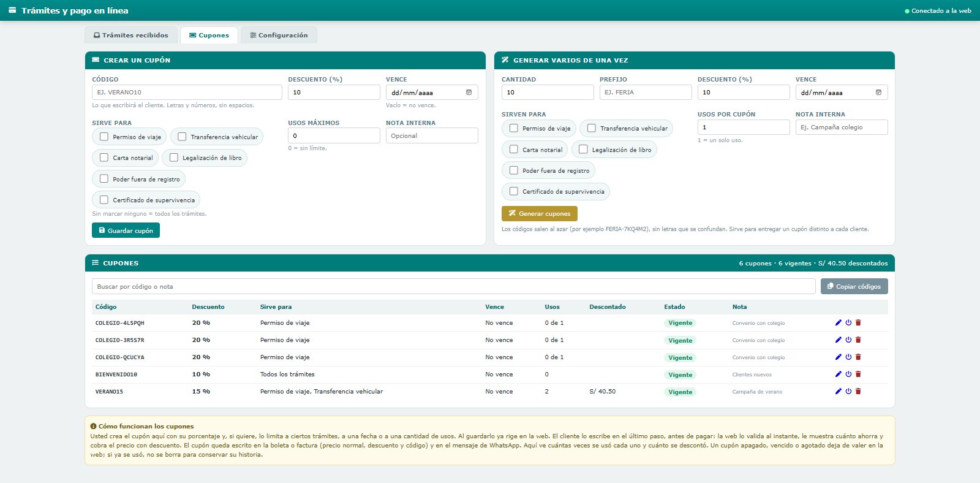This screenshot has height=483, width=980.
Task: Switch to the Trámites recibidos tab
Action: [x=131, y=35]
